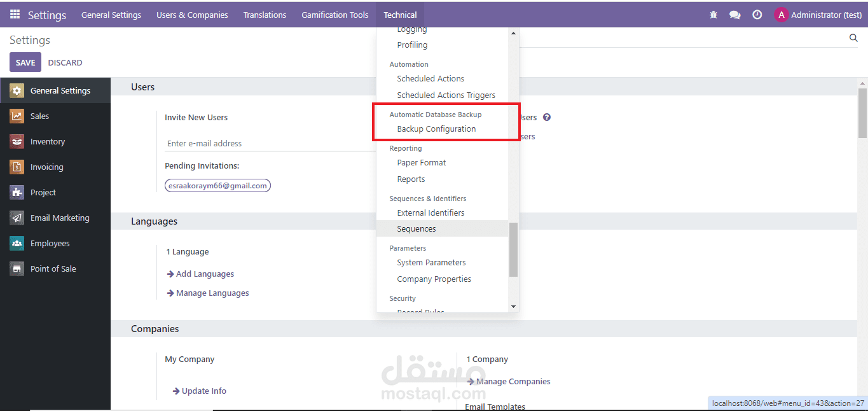Click the debug bug icon
868x411 pixels.
coord(713,15)
